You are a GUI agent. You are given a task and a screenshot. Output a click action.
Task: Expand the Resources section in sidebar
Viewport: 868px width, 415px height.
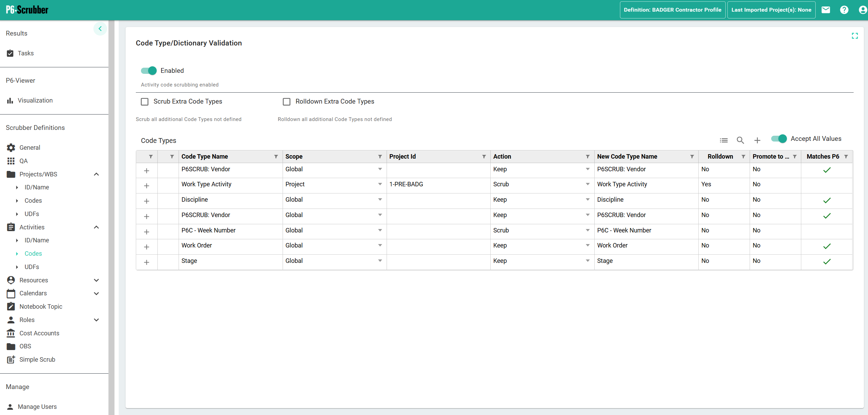pyautogui.click(x=96, y=280)
